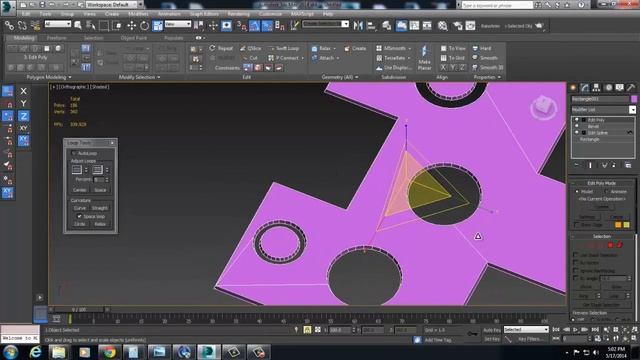Click the Mirror tool icon
640x360 pixels.
[x=358, y=26]
